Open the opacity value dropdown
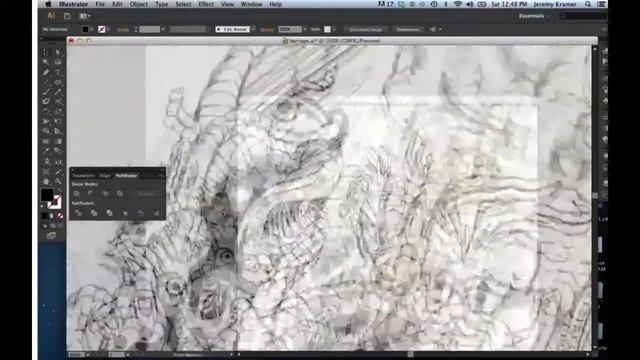The height and width of the screenshot is (360, 640). [304, 29]
